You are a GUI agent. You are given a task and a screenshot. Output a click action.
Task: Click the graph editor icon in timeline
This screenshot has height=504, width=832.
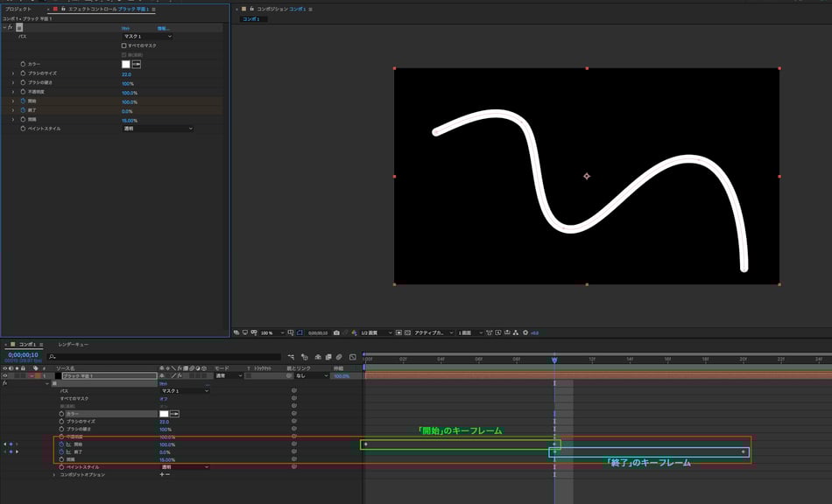(351, 356)
